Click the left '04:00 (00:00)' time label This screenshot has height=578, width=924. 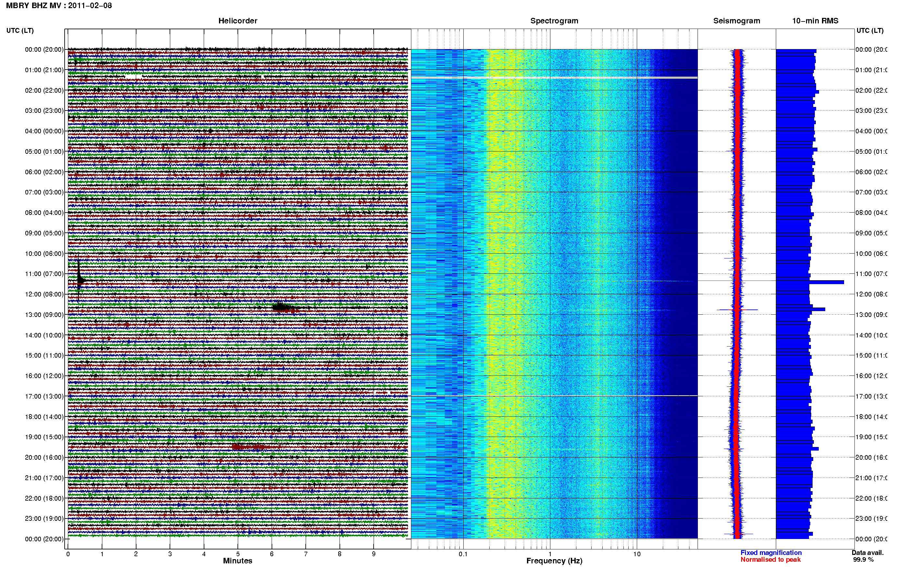click(44, 131)
